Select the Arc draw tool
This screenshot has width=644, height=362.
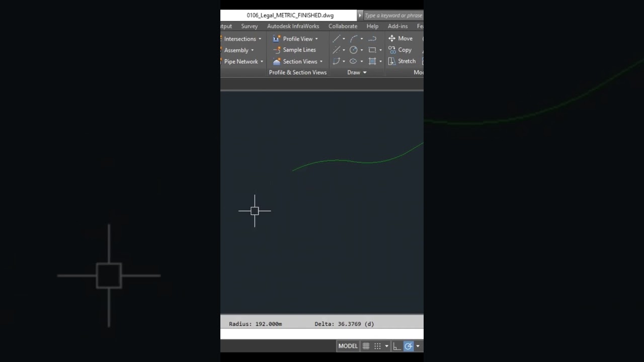coord(354,39)
